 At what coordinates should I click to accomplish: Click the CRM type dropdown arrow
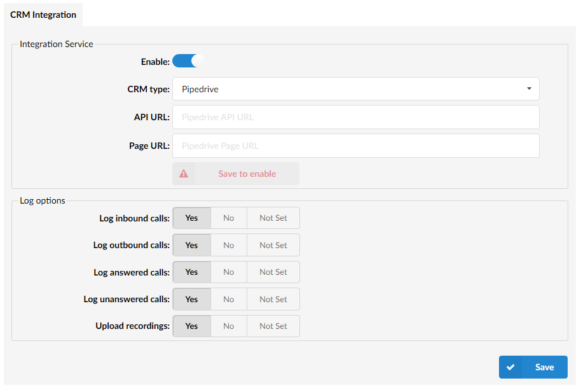click(529, 89)
